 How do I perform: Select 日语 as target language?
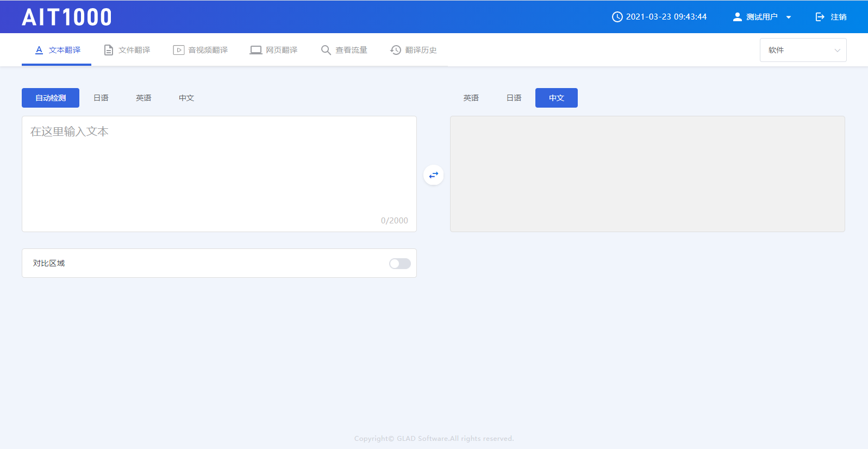coord(514,98)
